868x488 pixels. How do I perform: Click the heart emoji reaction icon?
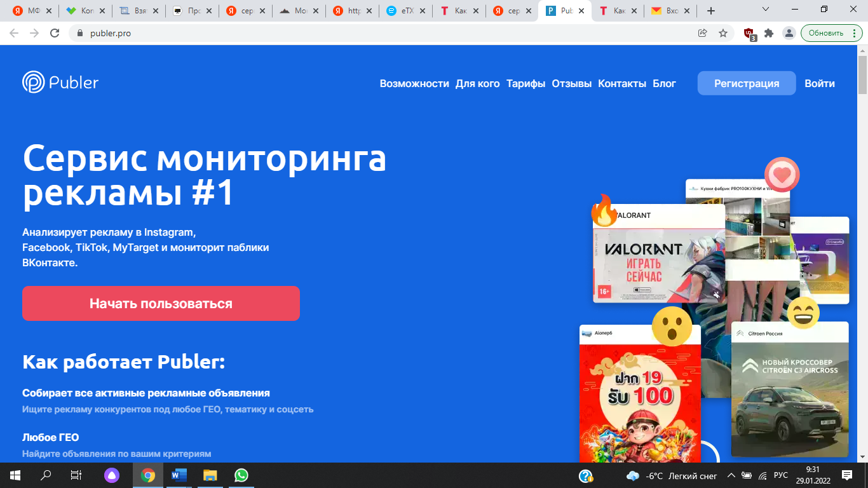point(782,175)
